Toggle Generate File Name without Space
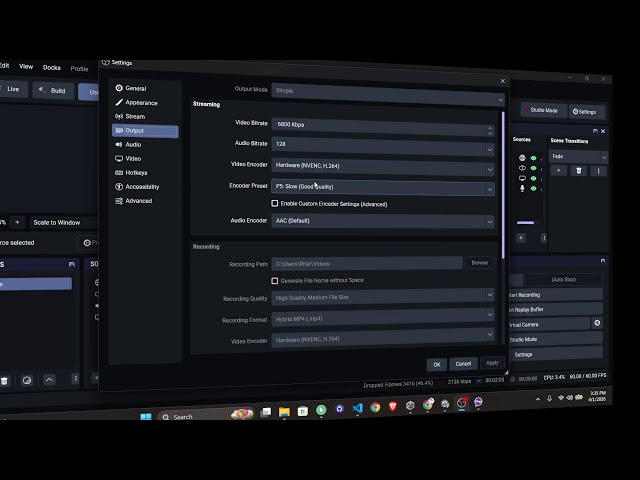This screenshot has width=640, height=480. 275,281
